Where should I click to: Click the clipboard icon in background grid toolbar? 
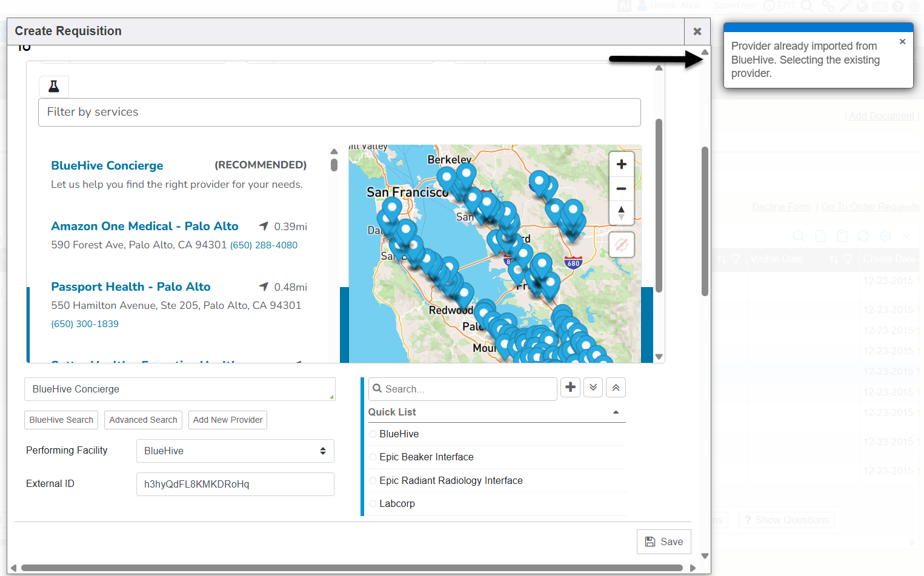pyautogui.click(x=842, y=236)
